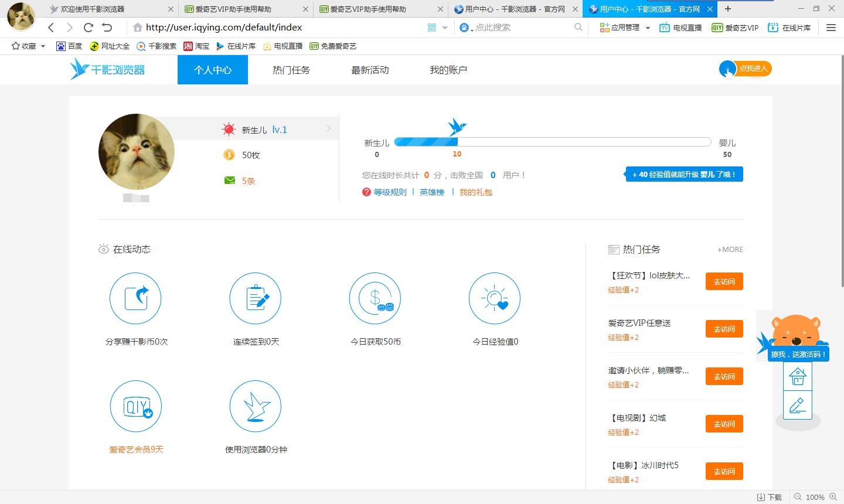The width and height of the screenshot is (844, 504).
Task: Open the 5条 messages envelope icon
Action: [x=230, y=181]
